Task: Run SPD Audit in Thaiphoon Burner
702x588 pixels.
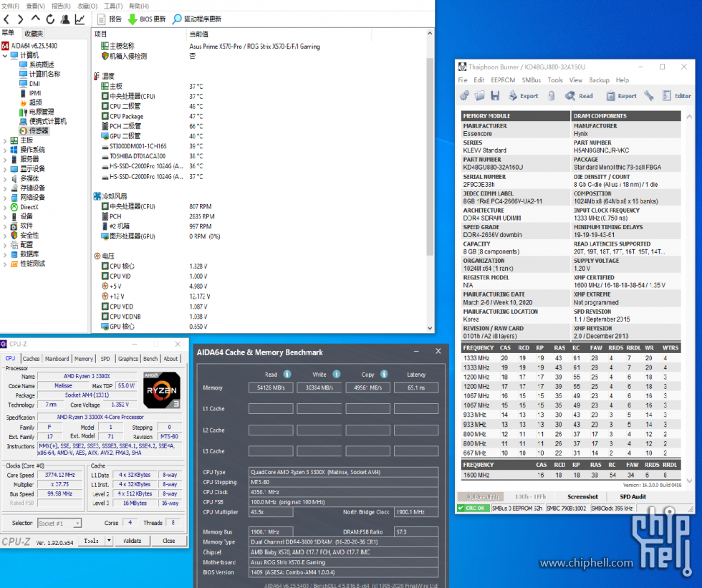Action: tap(635, 496)
